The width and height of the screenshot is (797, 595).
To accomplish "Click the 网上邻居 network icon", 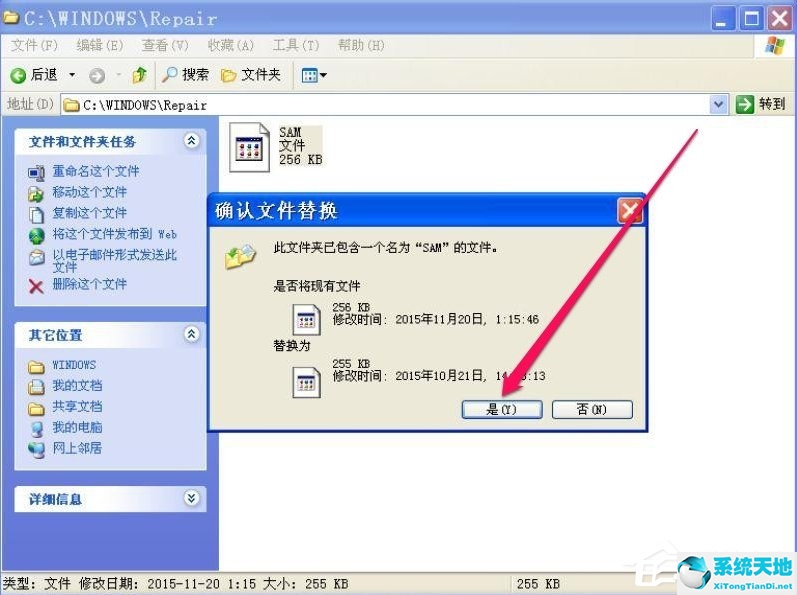I will (36, 450).
